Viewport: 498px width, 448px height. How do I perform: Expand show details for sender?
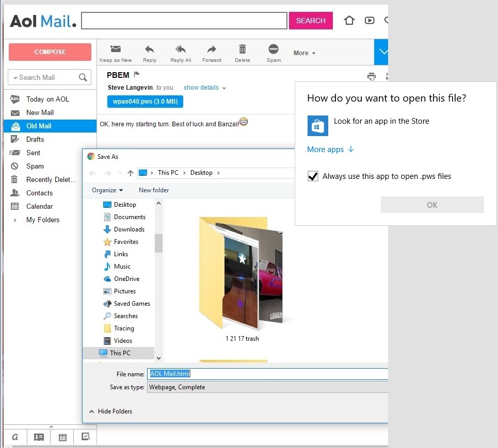tap(204, 88)
